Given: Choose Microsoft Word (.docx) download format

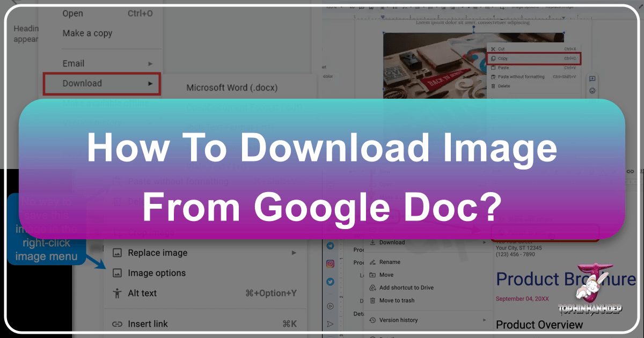Looking at the screenshot, I should (x=232, y=87).
